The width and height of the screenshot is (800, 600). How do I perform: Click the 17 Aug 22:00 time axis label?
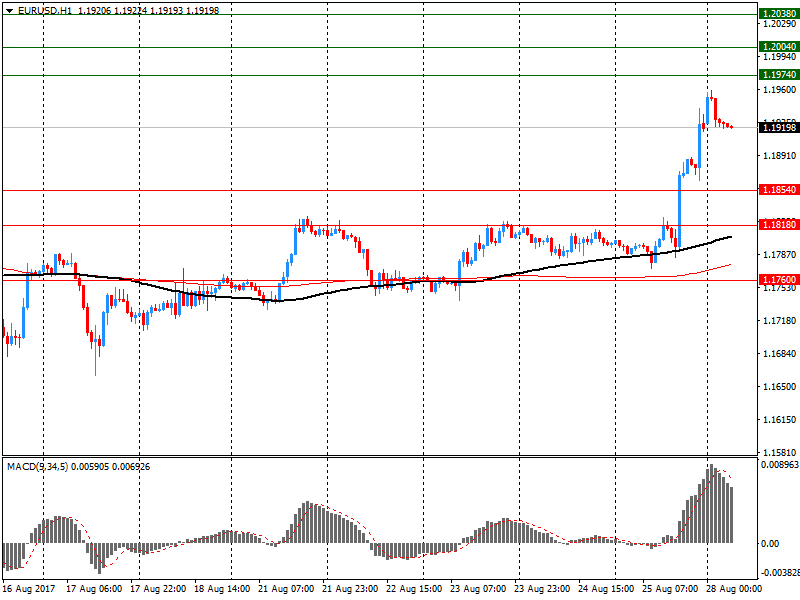pyautogui.click(x=158, y=589)
